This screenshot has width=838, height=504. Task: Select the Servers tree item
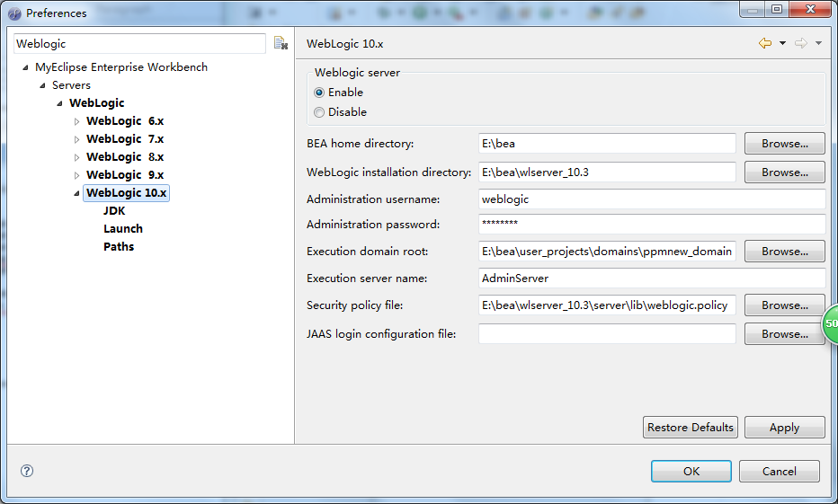pyautogui.click(x=71, y=84)
